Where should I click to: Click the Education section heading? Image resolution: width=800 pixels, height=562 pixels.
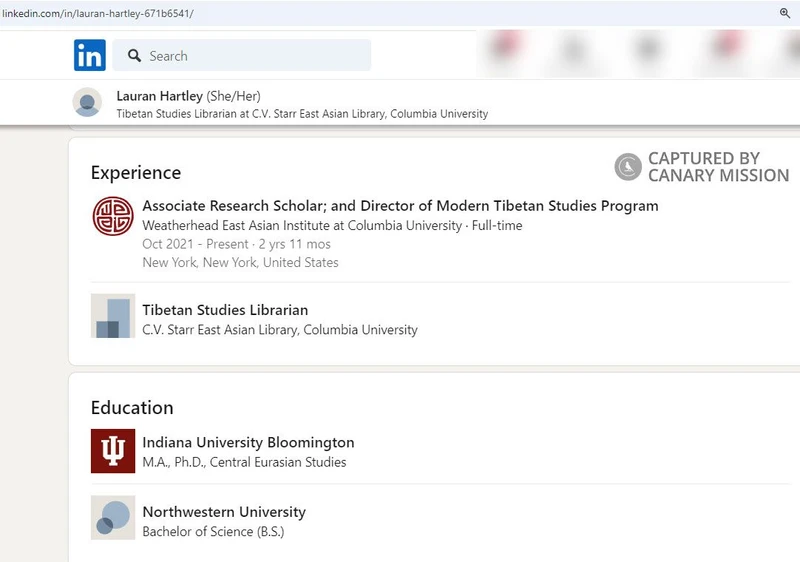132,408
